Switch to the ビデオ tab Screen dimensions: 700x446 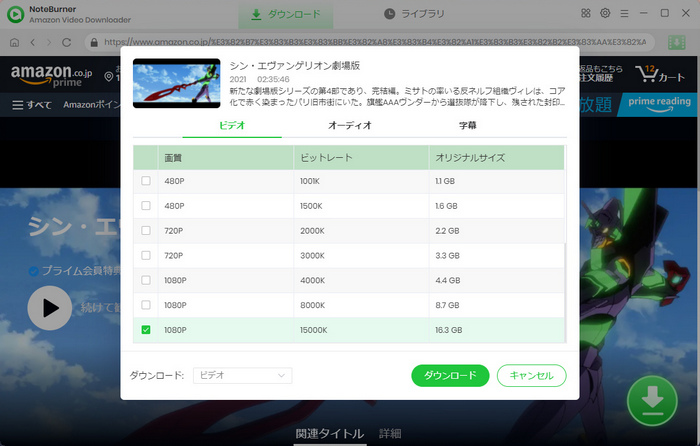tap(232, 125)
